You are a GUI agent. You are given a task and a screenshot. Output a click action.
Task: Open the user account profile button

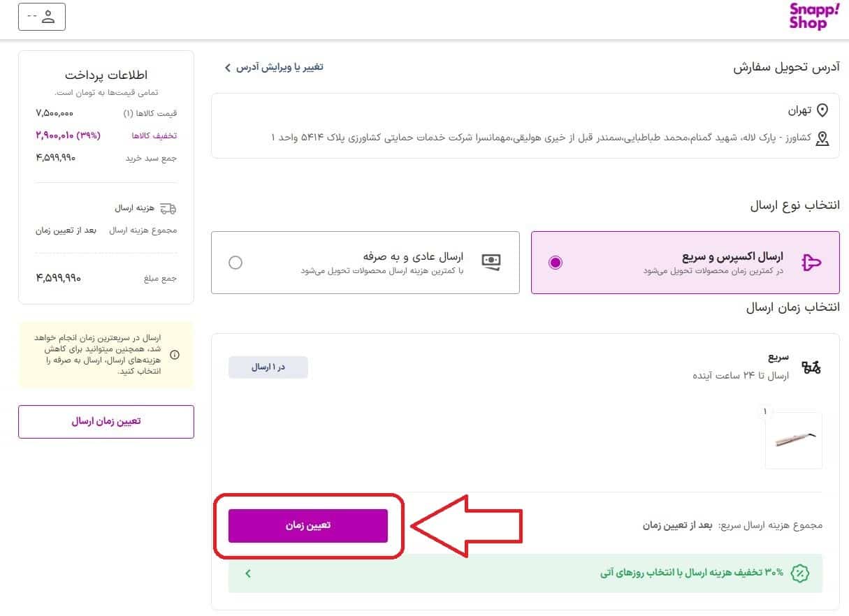[x=42, y=17]
